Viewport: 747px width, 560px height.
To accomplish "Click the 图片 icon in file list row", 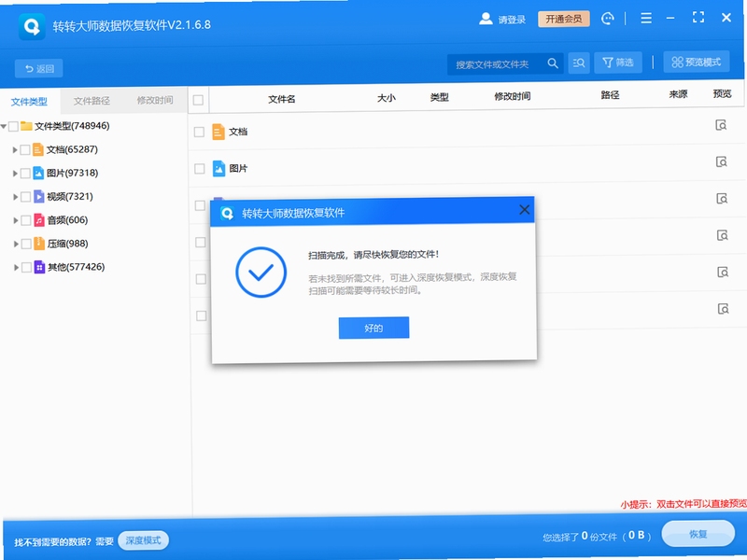I will point(218,169).
